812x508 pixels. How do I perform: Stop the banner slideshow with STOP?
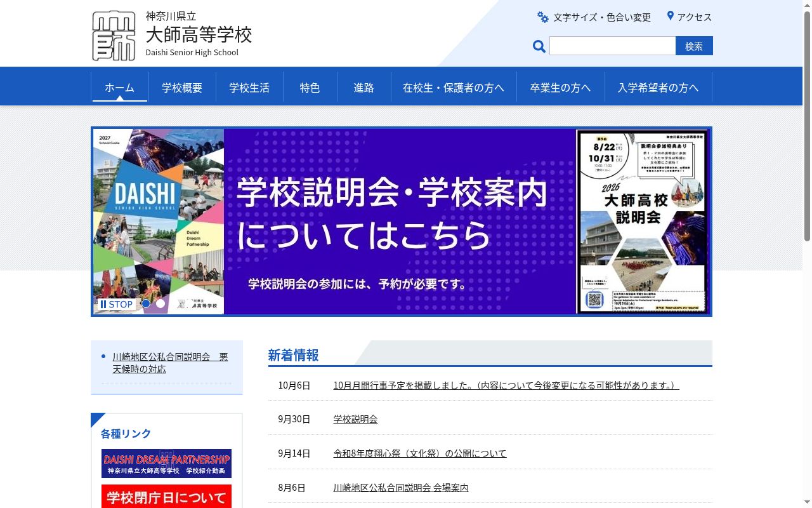coord(116,304)
